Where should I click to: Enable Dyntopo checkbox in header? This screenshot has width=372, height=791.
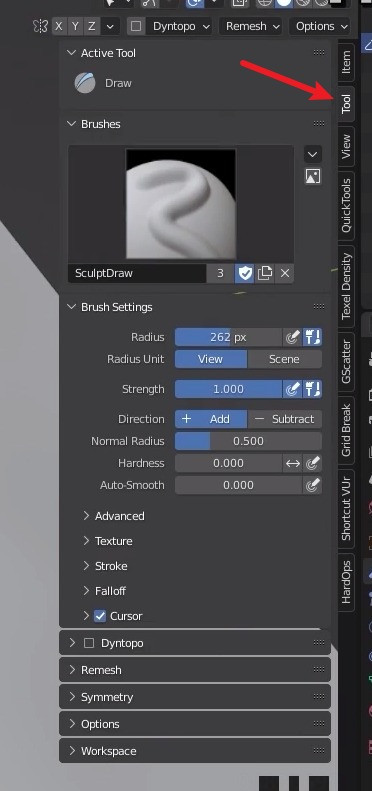point(135,26)
